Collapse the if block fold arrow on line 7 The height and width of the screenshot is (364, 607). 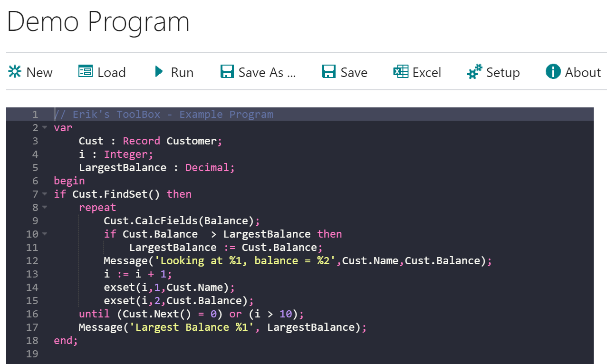point(45,194)
